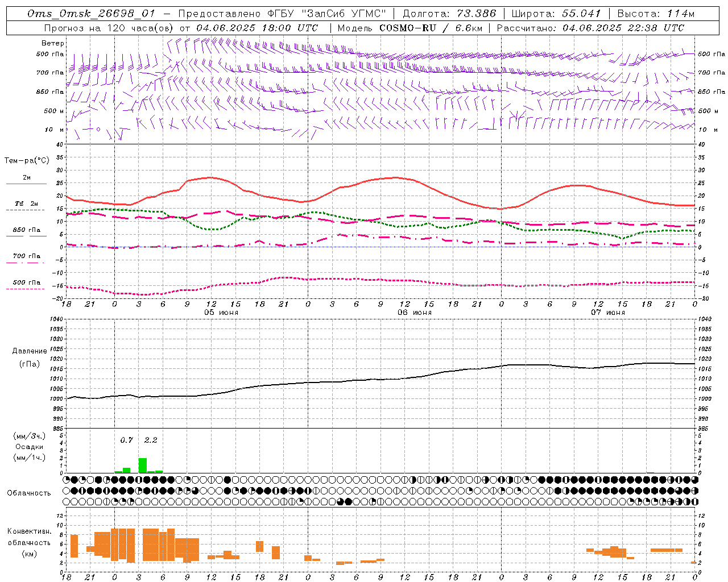
Task: Click the Долгота: 73.386 value
Action: coord(449,14)
